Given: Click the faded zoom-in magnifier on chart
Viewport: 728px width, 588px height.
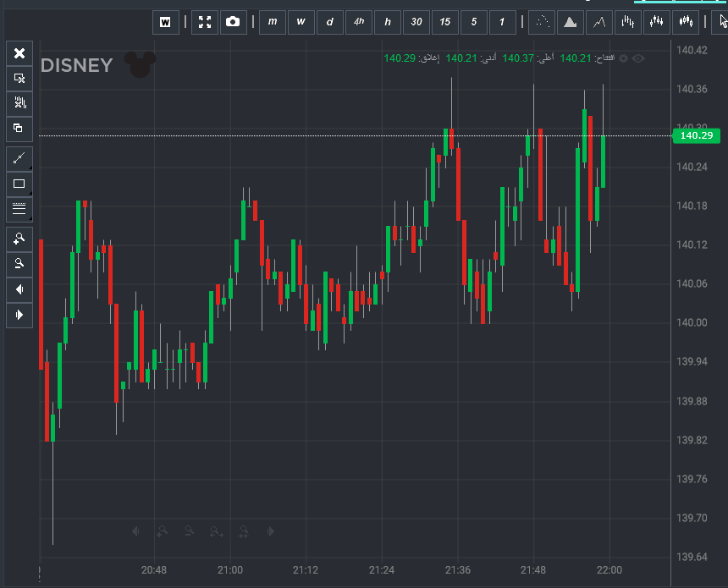Looking at the screenshot, I should pos(162,531).
